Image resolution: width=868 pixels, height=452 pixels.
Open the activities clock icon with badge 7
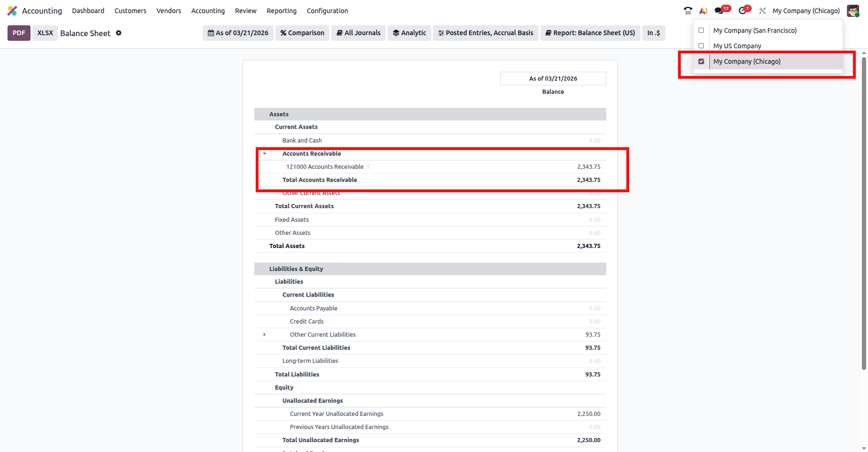pyautogui.click(x=742, y=11)
